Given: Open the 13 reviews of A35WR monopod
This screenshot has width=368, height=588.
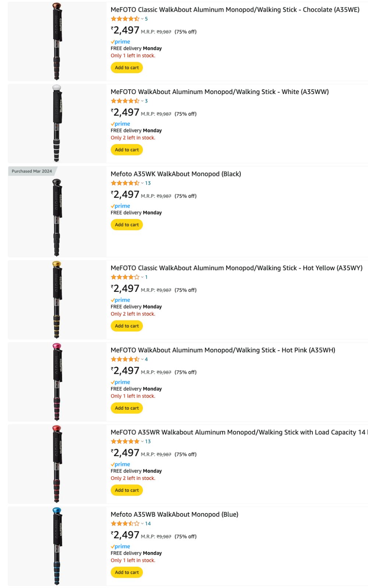Looking at the screenshot, I should click(148, 441).
